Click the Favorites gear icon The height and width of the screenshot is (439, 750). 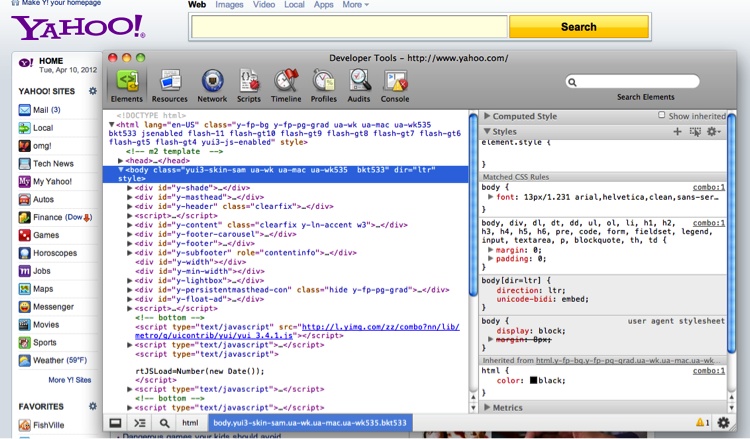(x=93, y=406)
